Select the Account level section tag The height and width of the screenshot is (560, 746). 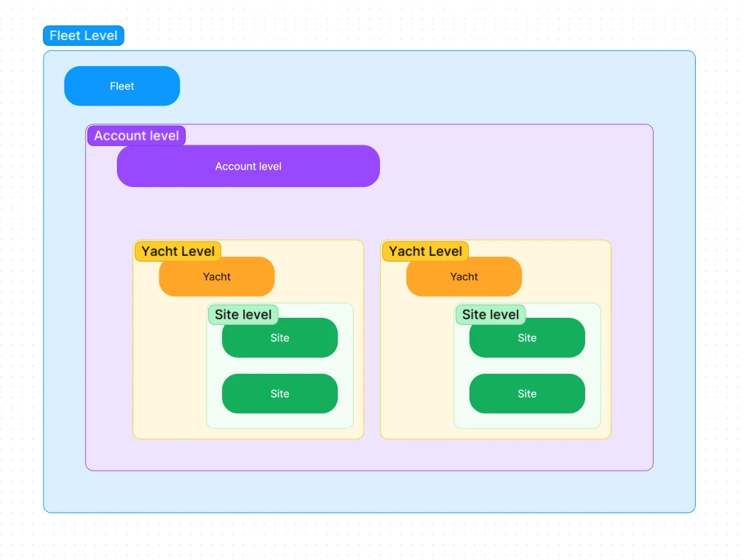click(137, 135)
